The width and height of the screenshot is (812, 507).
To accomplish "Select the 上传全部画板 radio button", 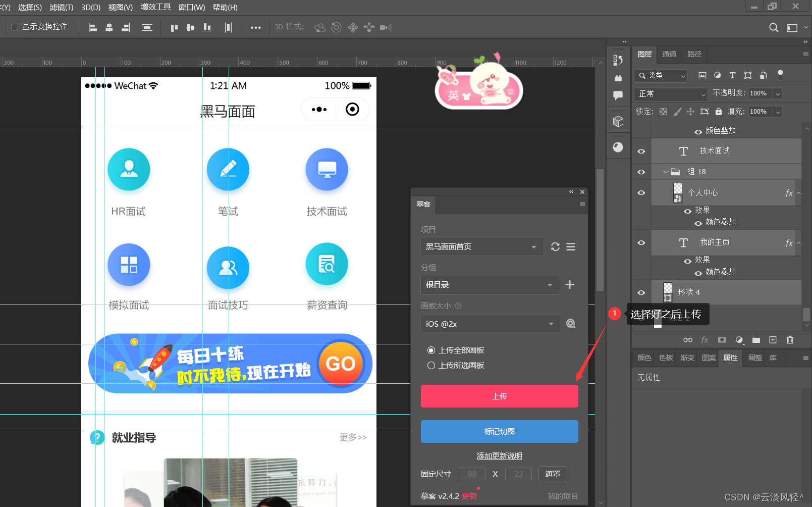I will [431, 350].
